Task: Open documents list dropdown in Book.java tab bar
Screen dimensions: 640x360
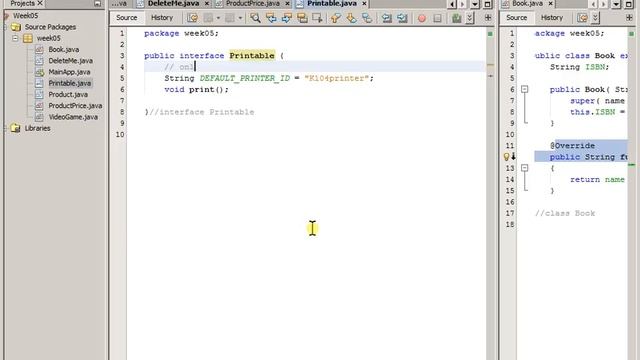Action: point(616,4)
